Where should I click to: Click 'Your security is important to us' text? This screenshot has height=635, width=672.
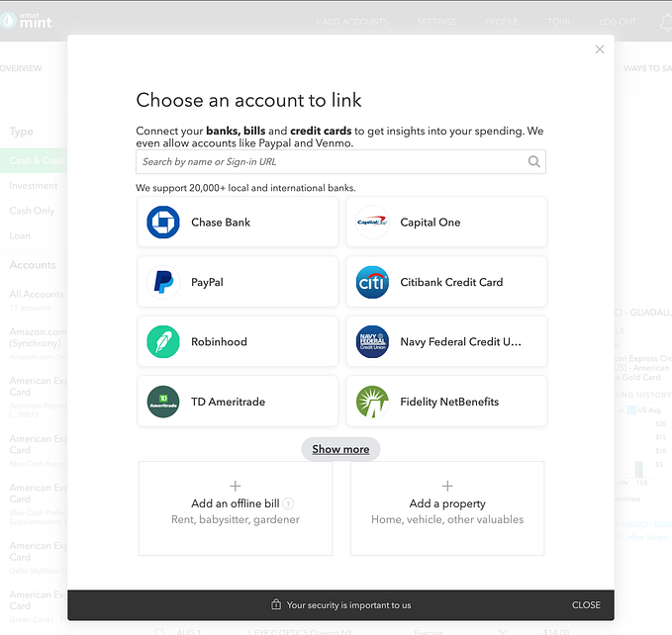(348, 605)
